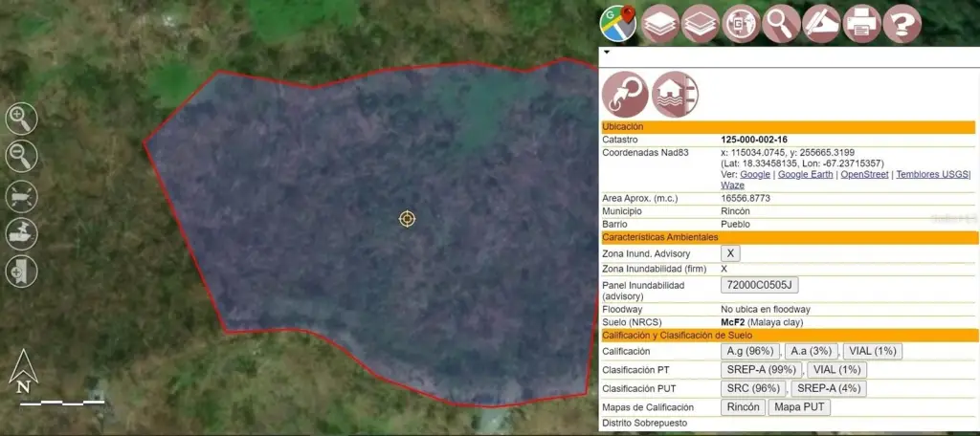Image resolution: width=980 pixels, height=436 pixels.
Task: Open the Mapa PUT button
Action: coord(799,407)
